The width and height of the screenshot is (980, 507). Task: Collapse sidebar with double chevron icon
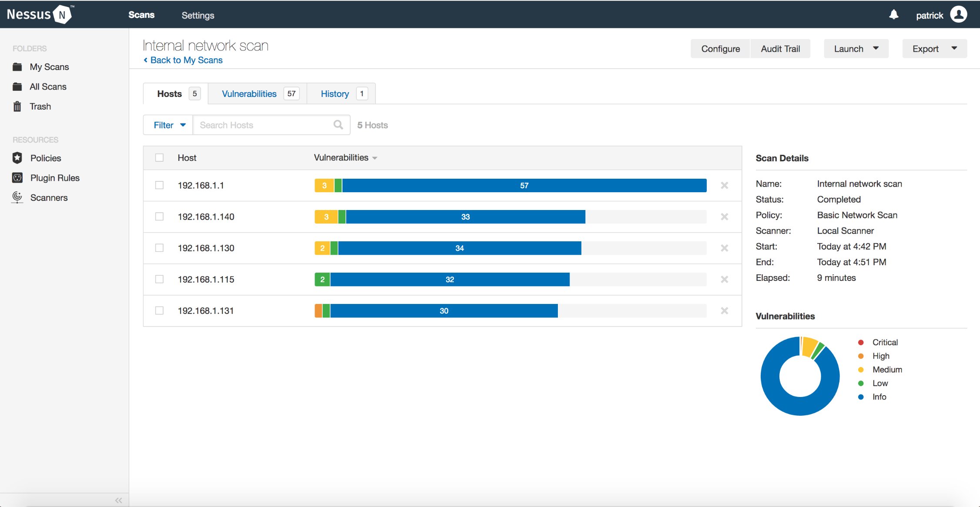pyautogui.click(x=118, y=500)
